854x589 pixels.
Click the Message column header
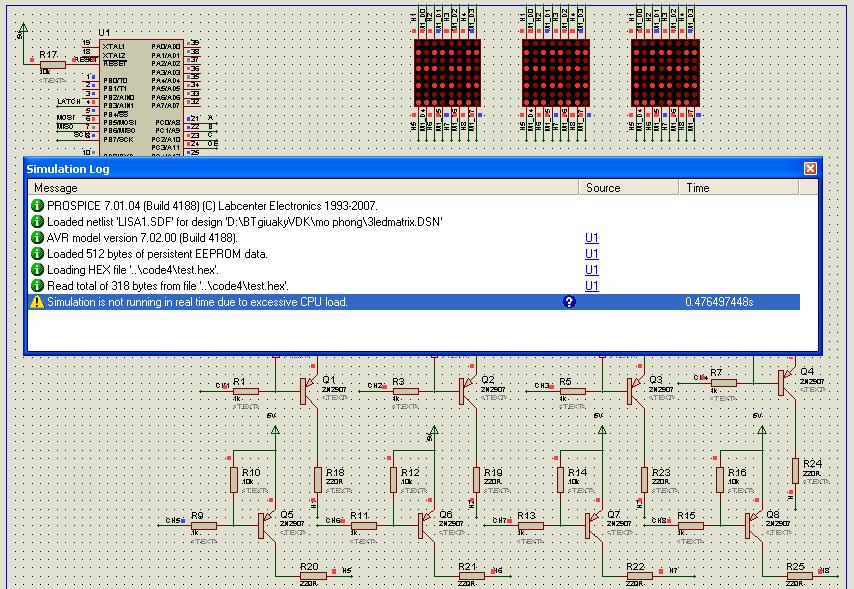(x=303, y=188)
